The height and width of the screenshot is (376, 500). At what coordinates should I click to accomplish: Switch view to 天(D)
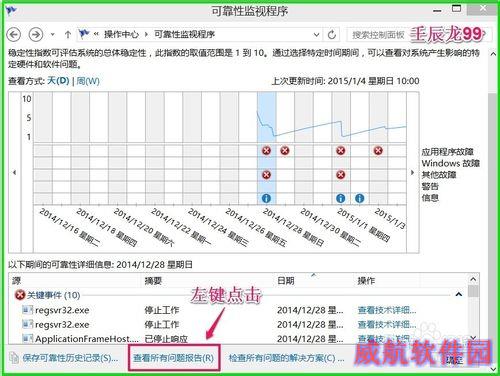58,81
